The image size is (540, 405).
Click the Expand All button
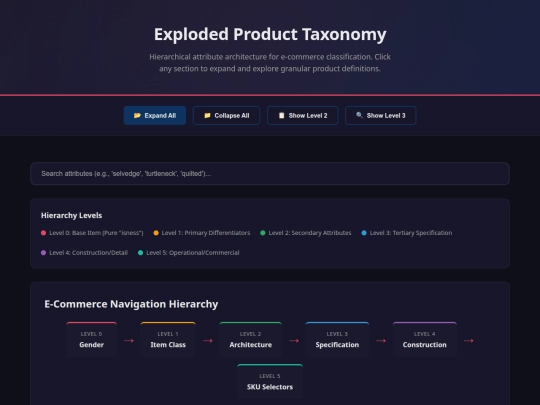coord(155,115)
